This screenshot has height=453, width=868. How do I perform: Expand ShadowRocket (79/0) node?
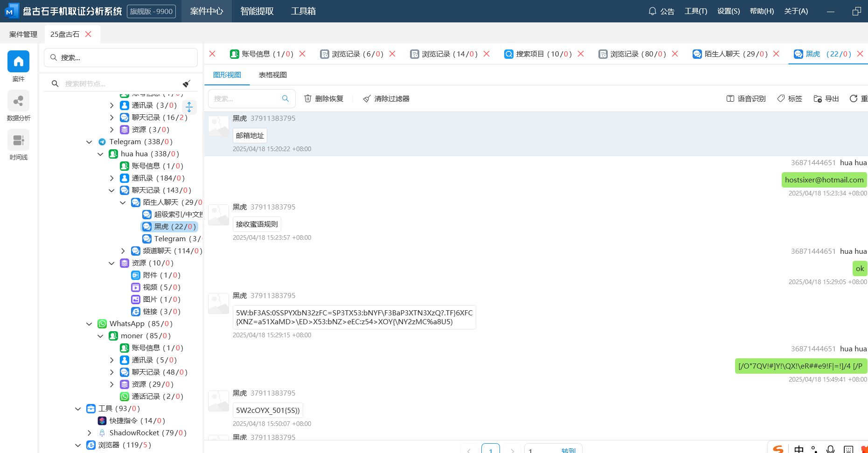(x=89, y=433)
